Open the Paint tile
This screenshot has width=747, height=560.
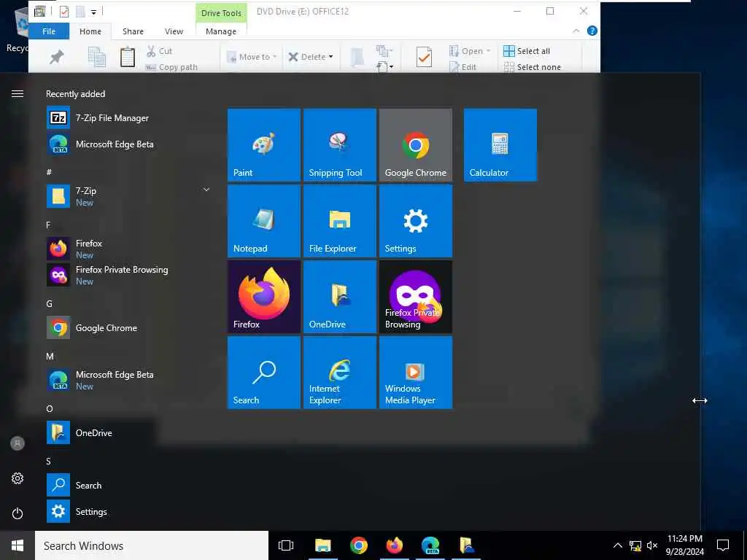pyautogui.click(x=264, y=145)
